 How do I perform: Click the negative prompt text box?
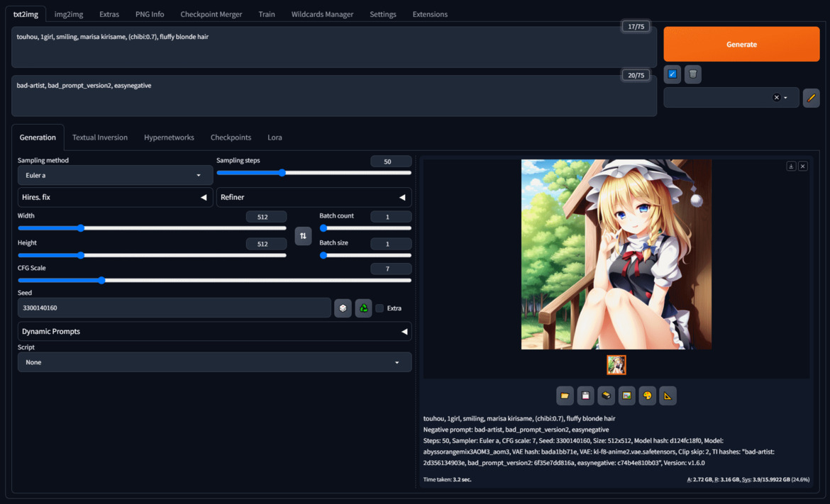pyautogui.click(x=334, y=96)
